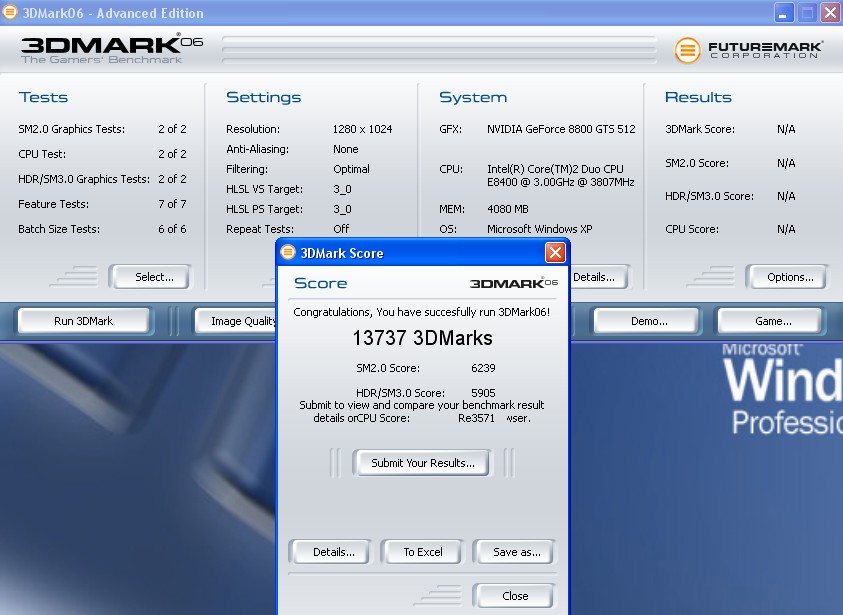Click the CPU Intel Core2 Duo E8400 text
The width and height of the screenshot is (843, 615).
pyautogui.click(x=561, y=176)
